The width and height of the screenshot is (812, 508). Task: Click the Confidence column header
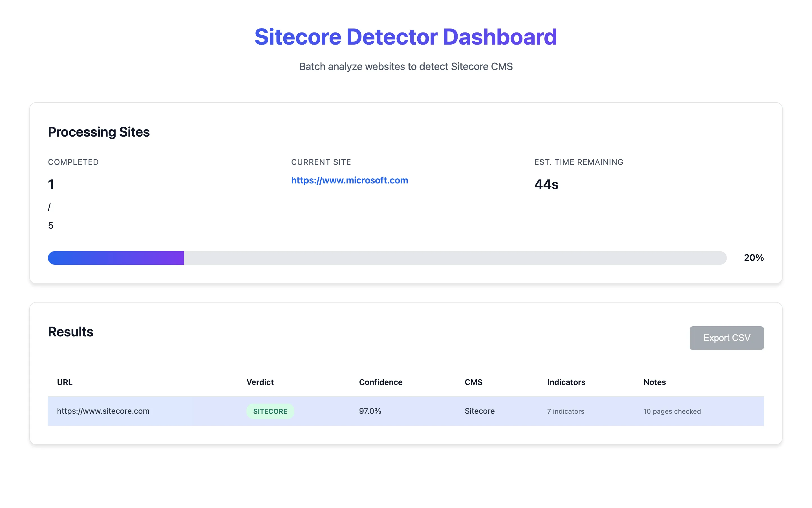click(x=381, y=382)
